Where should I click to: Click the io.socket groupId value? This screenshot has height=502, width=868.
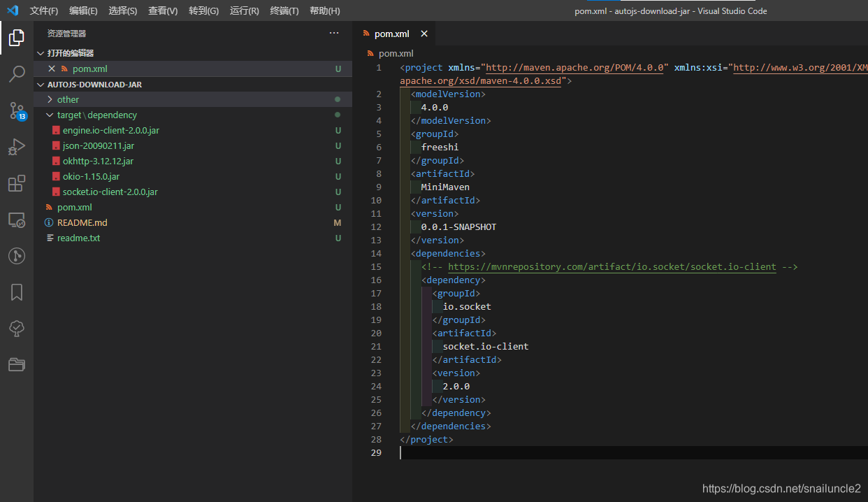(467, 306)
